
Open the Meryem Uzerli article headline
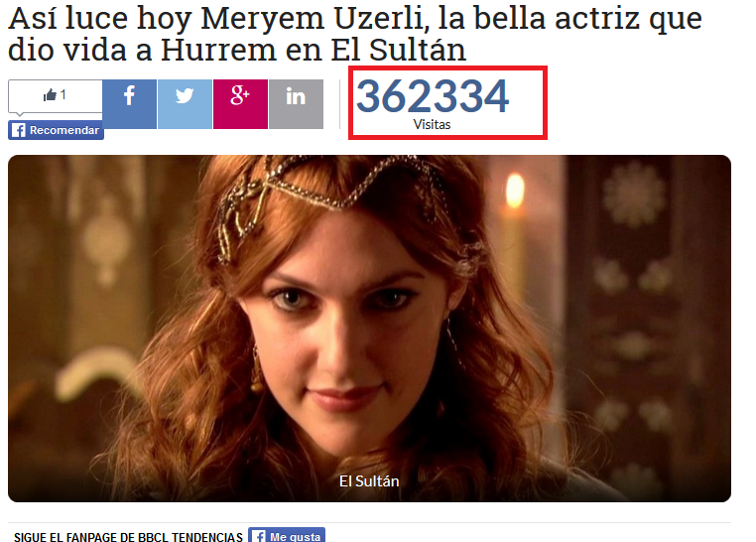coord(355,34)
